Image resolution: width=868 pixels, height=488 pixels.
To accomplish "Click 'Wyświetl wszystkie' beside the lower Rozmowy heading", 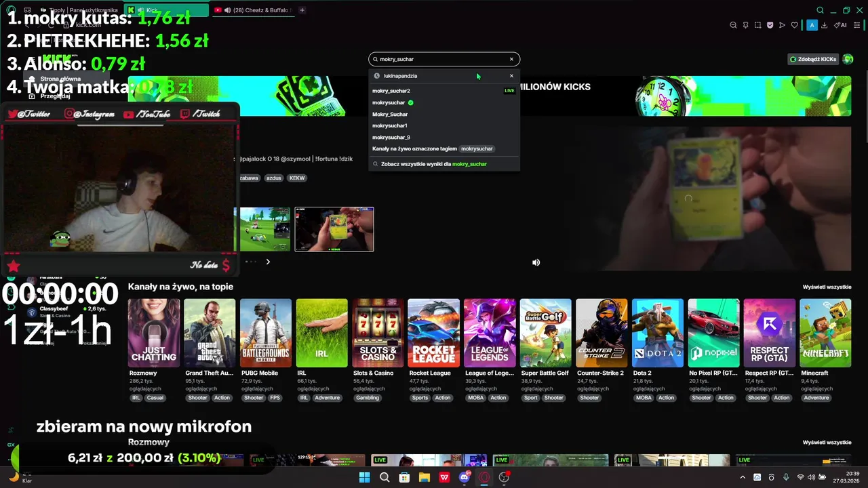I will 827,442.
